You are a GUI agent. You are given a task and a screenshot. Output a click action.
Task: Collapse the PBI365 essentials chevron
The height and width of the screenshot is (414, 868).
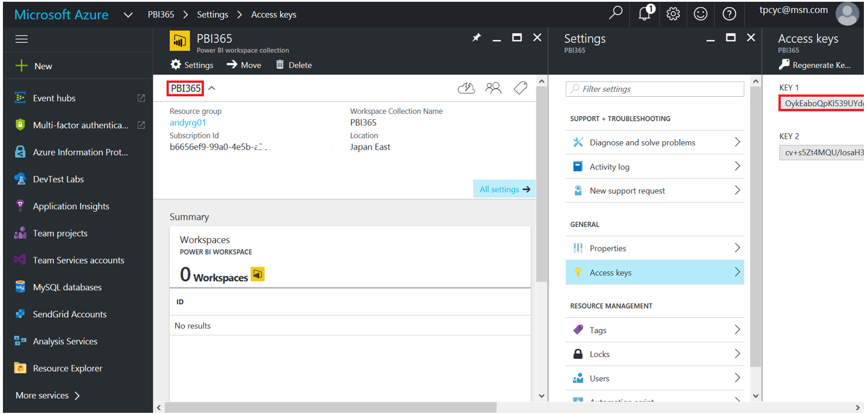[212, 88]
